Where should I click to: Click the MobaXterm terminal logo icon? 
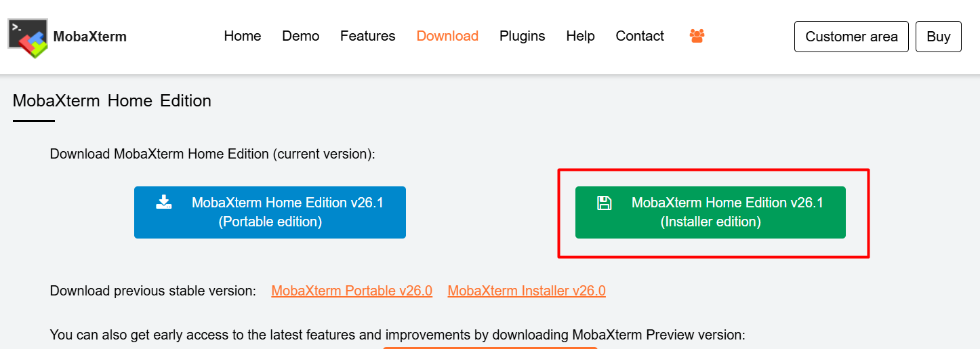(28, 38)
